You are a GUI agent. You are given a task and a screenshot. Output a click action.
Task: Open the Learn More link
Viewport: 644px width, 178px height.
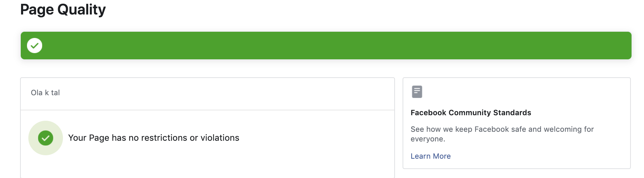tap(431, 156)
